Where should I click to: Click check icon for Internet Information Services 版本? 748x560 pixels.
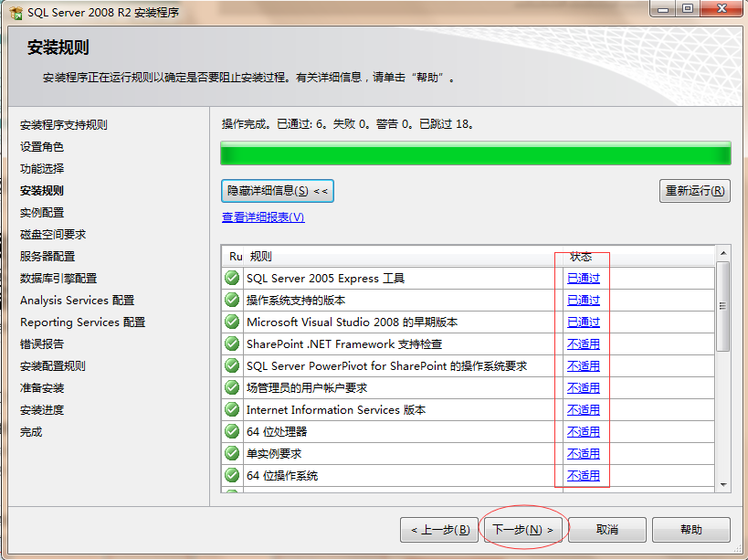tap(232, 409)
